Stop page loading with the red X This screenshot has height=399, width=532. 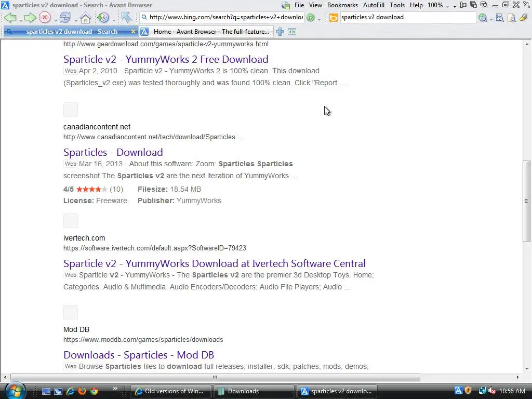click(x=45, y=17)
